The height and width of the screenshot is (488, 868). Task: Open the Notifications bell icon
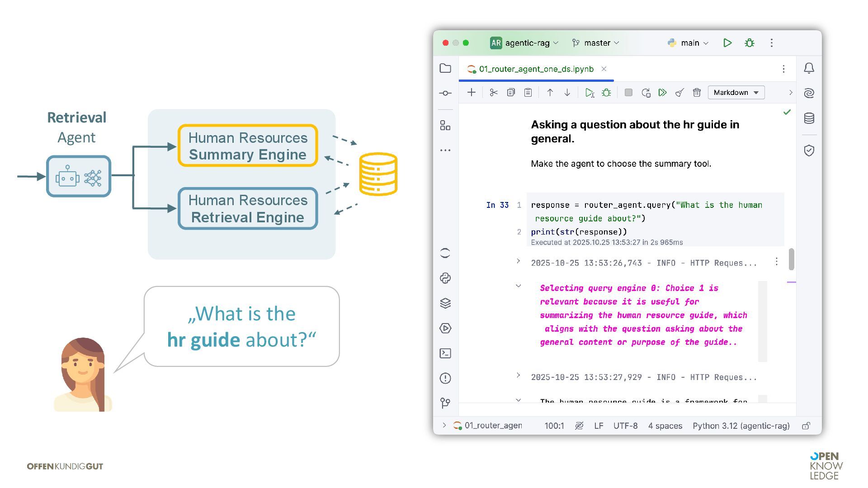[x=809, y=68]
